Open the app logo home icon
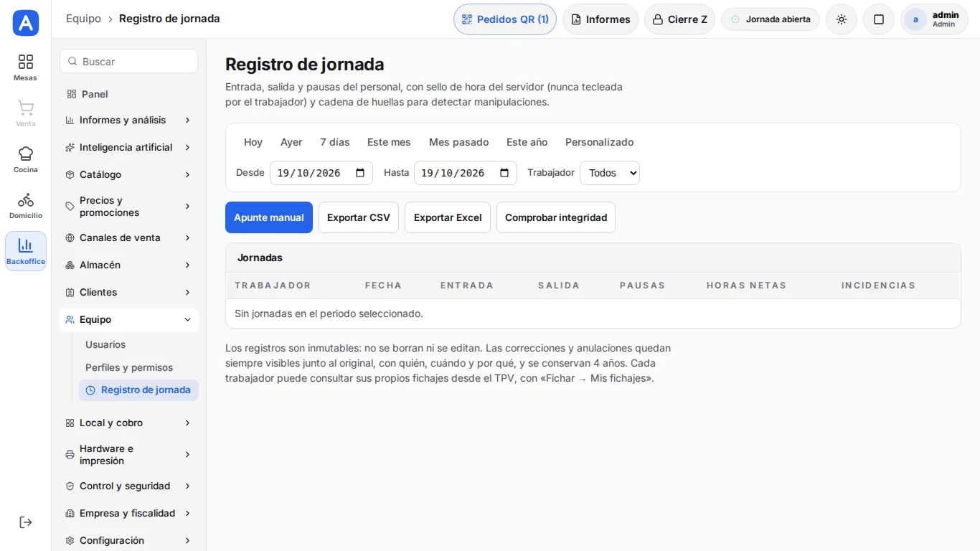 (26, 23)
